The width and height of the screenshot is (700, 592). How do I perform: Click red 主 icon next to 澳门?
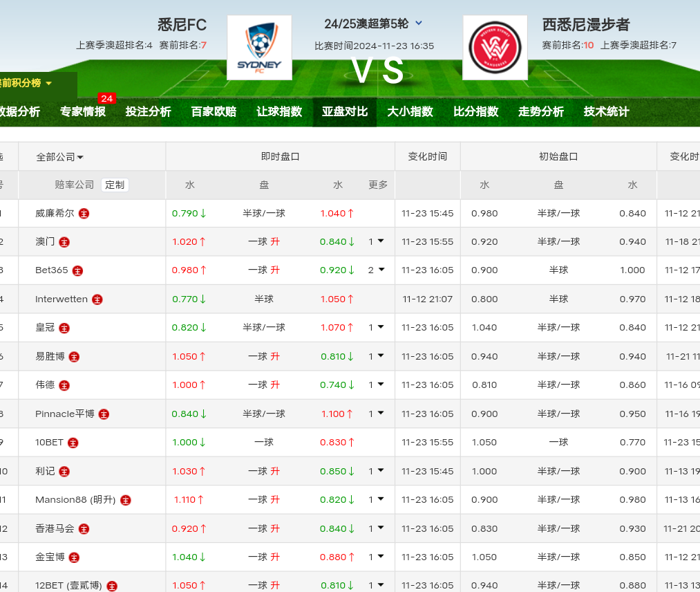[64, 242]
